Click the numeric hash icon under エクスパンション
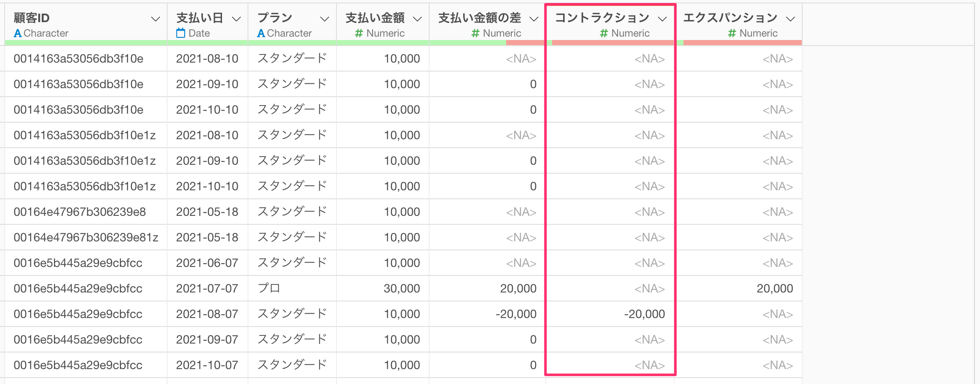 coord(732,33)
